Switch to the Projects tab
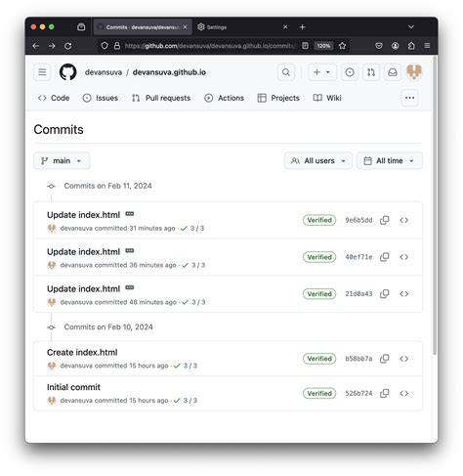 point(278,98)
